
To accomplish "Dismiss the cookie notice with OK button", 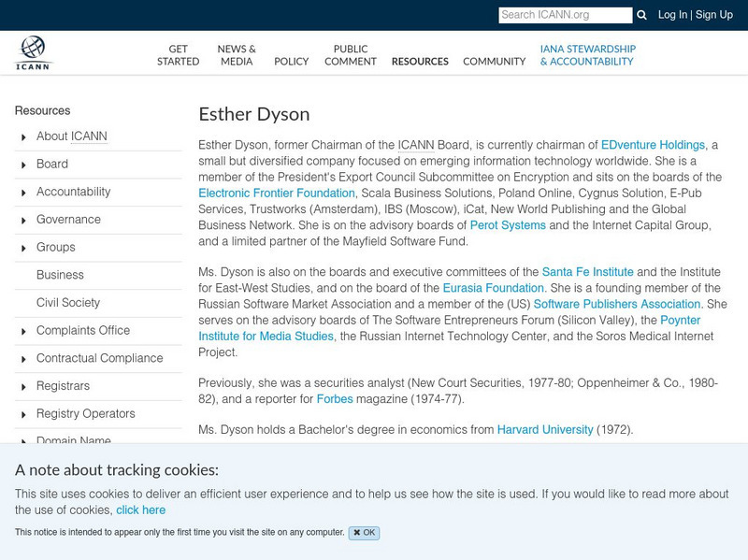I will click(x=364, y=531).
